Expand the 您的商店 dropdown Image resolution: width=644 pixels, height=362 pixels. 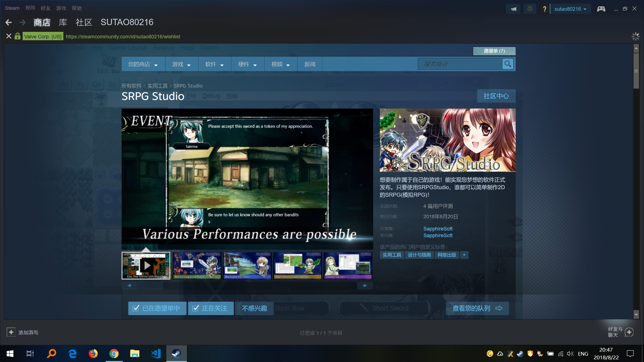click(x=143, y=64)
